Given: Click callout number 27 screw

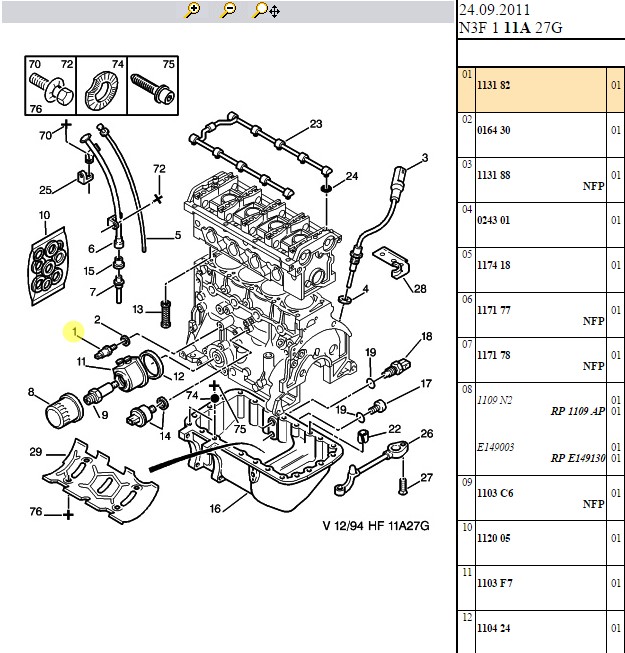Looking at the screenshot, I should pyautogui.click(x=426, y=477).
